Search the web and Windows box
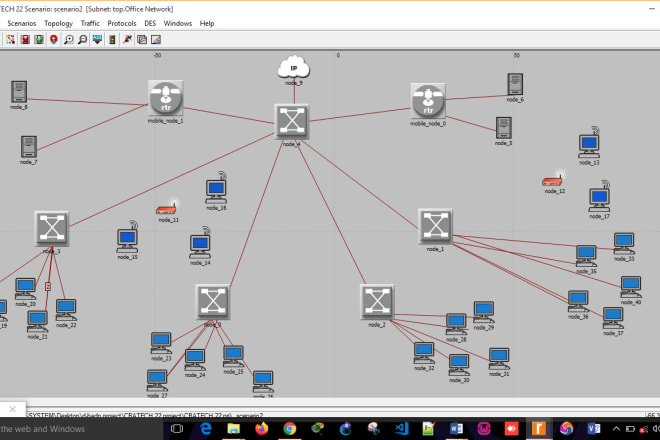 (x=82, y=429)
